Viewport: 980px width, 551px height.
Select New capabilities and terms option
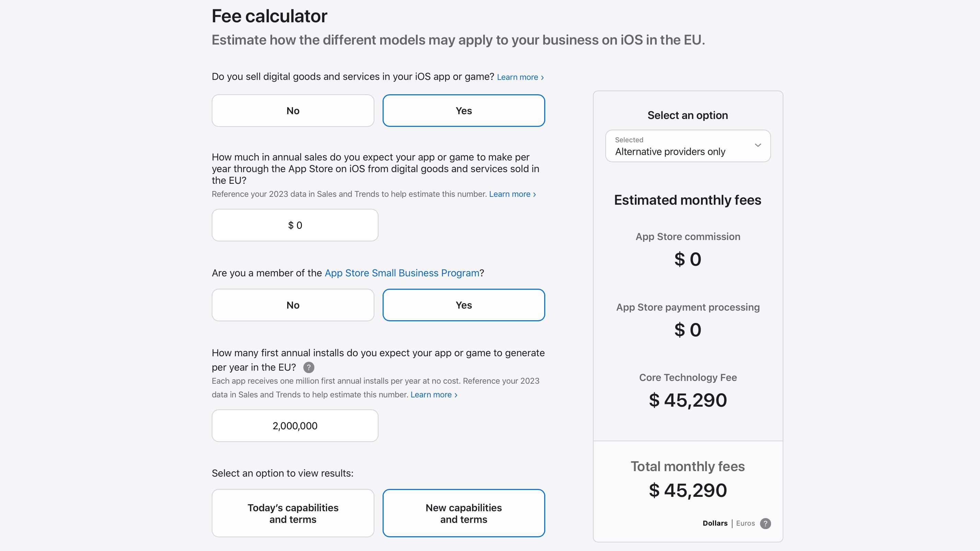click(463, 513)
